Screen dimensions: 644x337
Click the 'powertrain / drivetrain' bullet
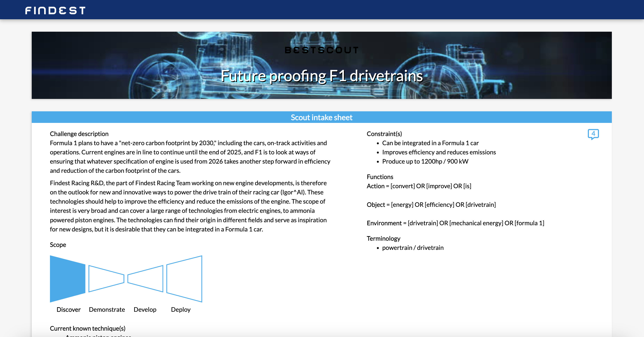point(413,248)
